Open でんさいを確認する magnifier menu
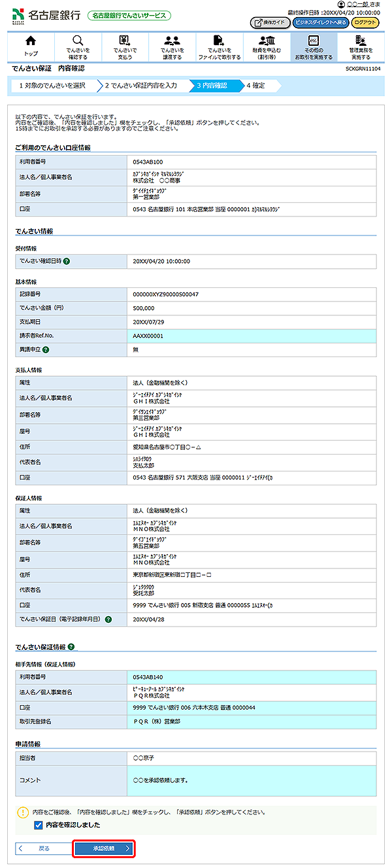 (78, 46)
